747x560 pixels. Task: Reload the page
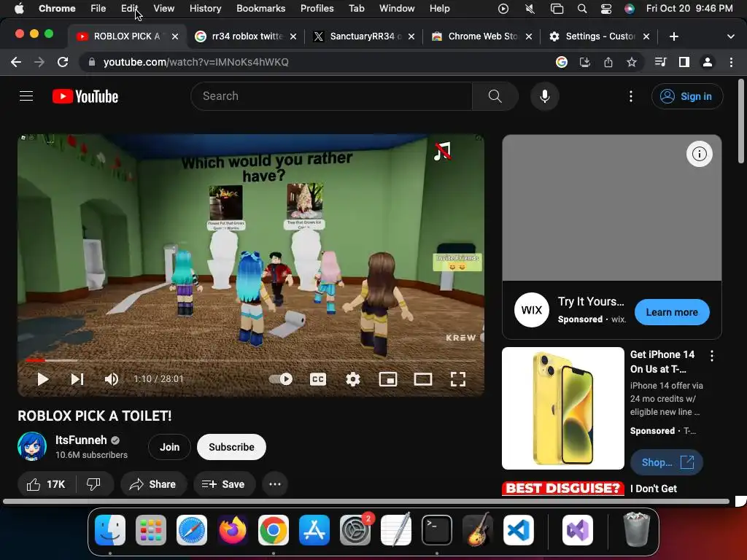click(x=63, y=63)
